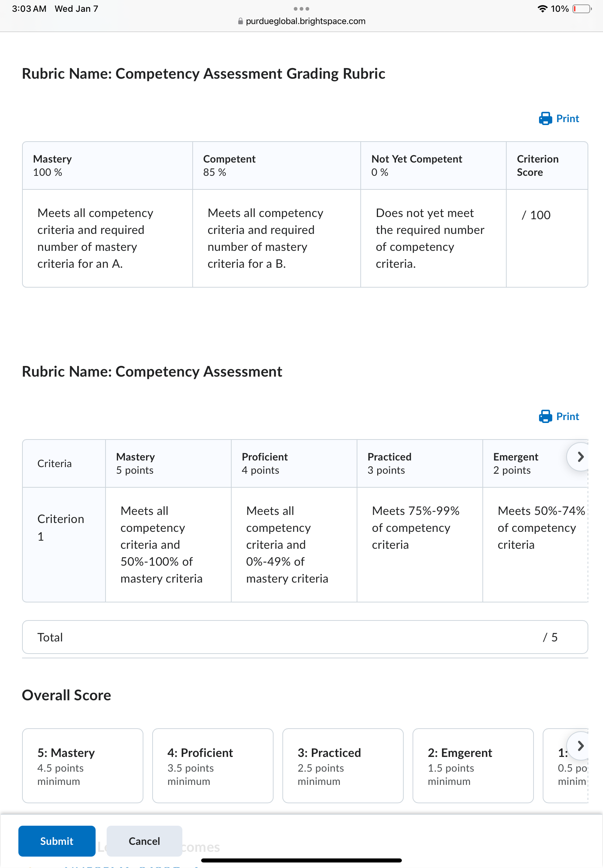The height and width of the screenshot is (868, 603).
Task: Click the '50%-100% of mastery criteria' description cell
Action: pos(168,545)
